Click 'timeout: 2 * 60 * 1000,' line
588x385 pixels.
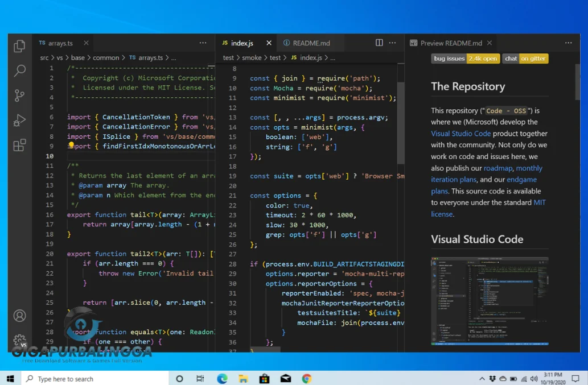(311, 215)
